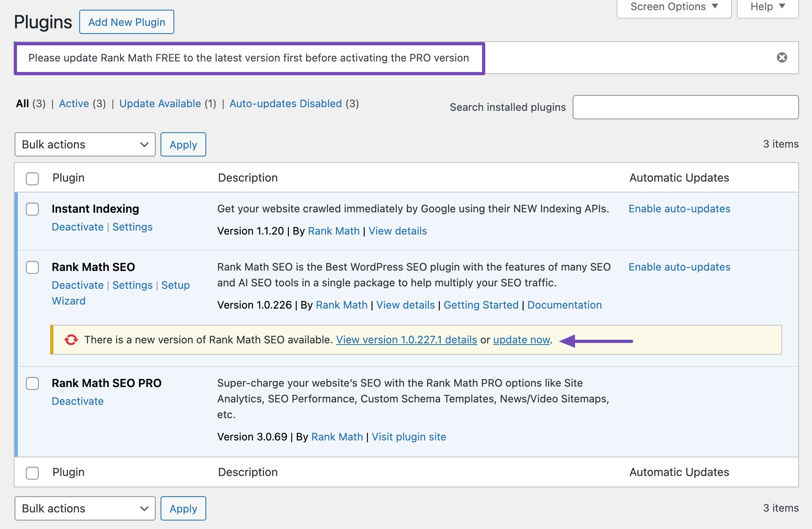Click the bottom Apply button
This screenshot has height=529, width=812.
183,508
